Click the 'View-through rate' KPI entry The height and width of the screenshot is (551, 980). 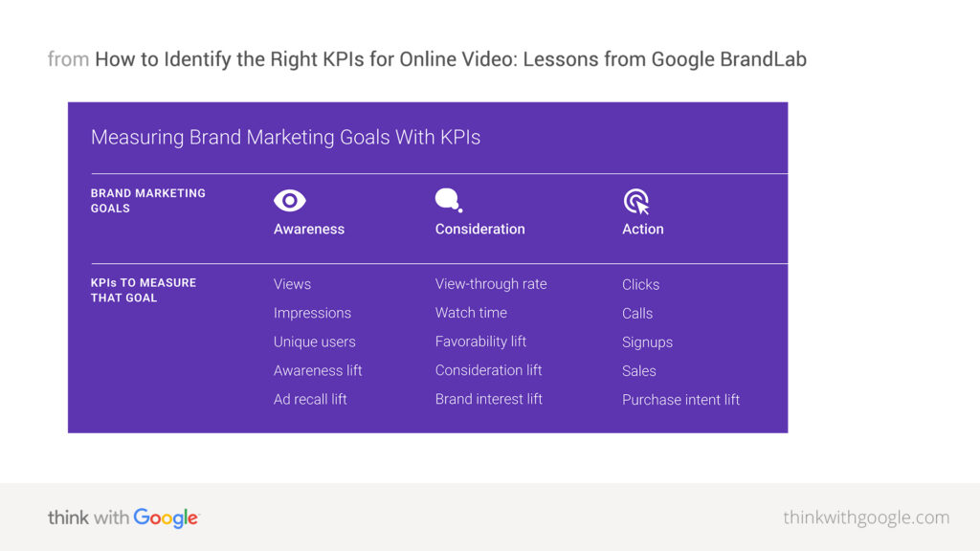pyautogui.click(x=491, y=283)
